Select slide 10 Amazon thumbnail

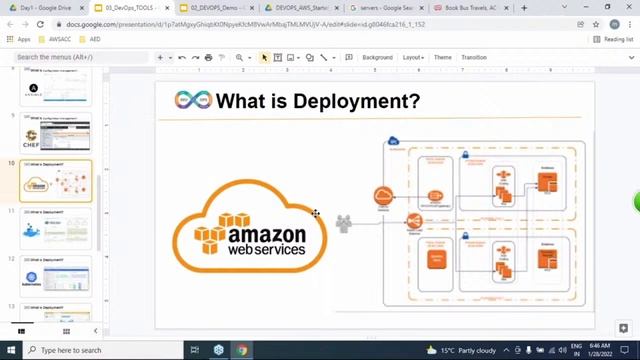click(x=56, y=181)
